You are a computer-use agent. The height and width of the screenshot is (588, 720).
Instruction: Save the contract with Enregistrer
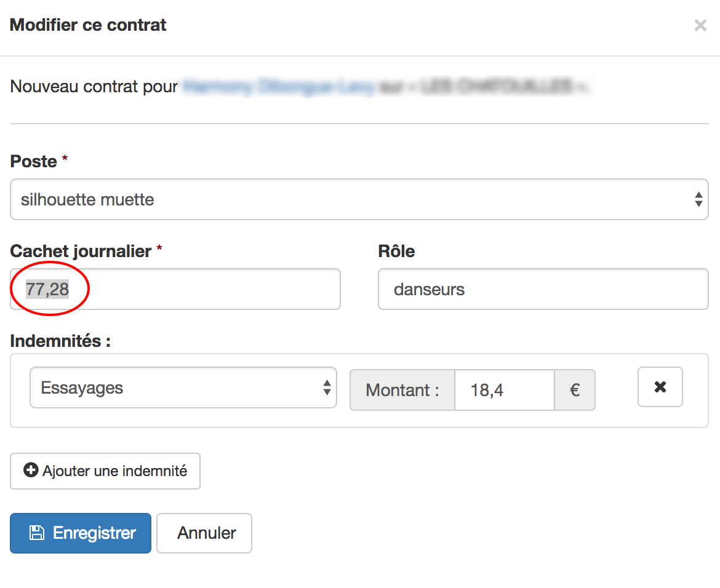pyautogui.click(x=81, y=533)
